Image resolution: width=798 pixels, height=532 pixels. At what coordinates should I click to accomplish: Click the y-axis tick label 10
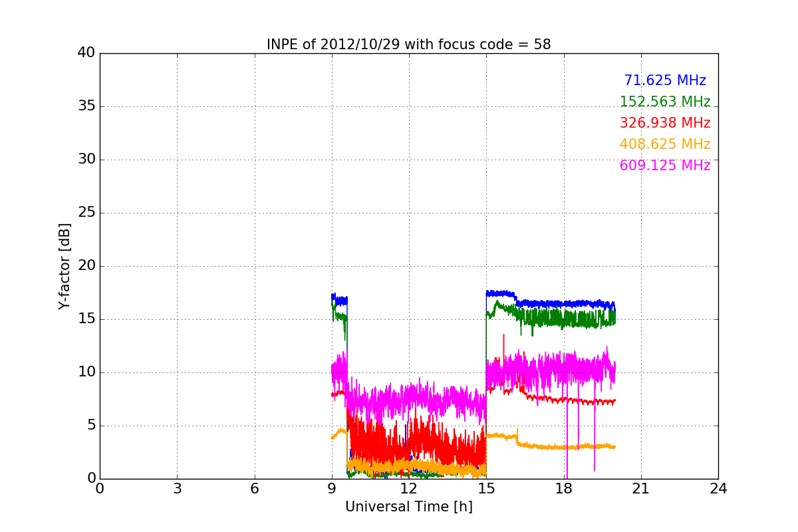pyautogui.click(x=86, y=372)
